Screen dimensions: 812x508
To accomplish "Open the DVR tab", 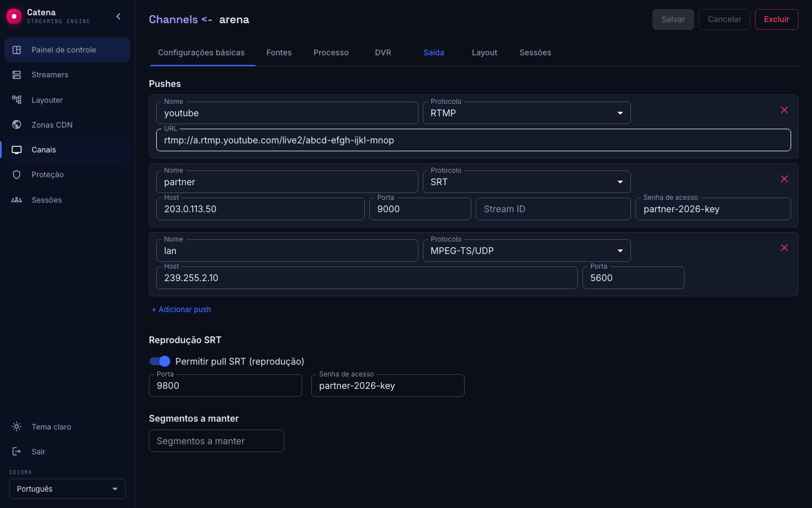I will [383, 52].
